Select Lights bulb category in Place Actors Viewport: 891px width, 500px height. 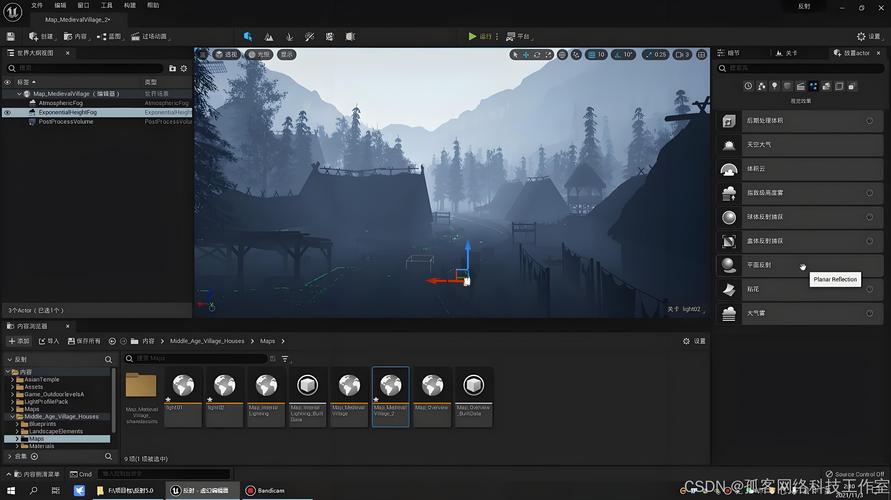tap(775, 86)
